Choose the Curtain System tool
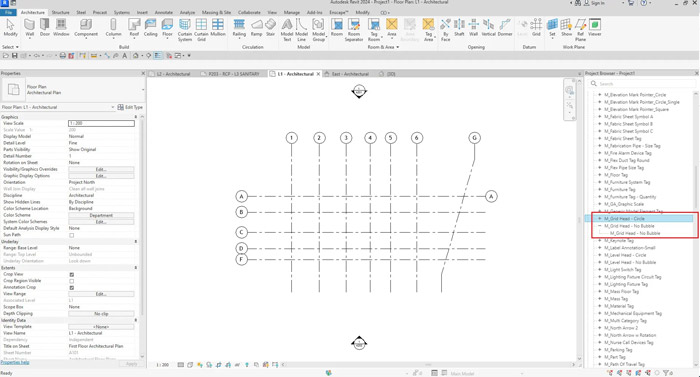700x377 pixels. coord(185,30)
